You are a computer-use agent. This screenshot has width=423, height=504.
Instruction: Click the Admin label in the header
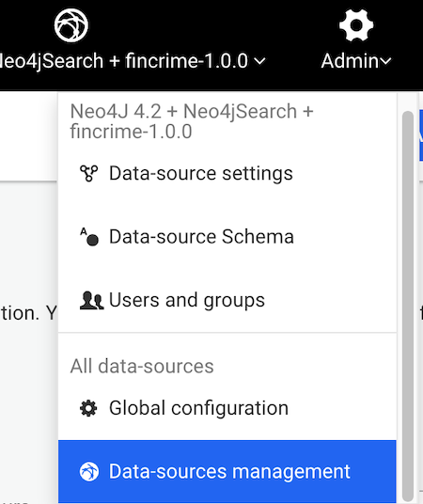[x=350, y=61]
